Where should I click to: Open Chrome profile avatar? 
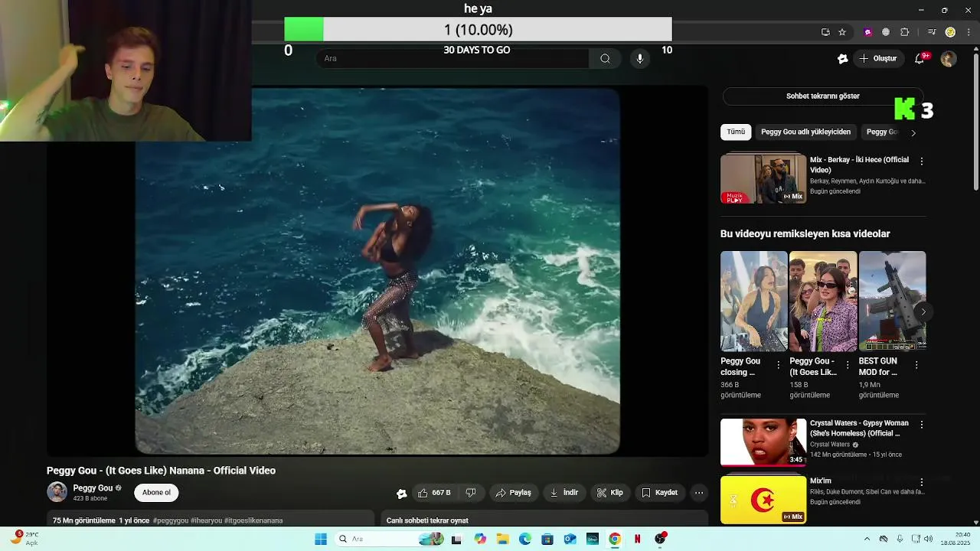(950, 32)
